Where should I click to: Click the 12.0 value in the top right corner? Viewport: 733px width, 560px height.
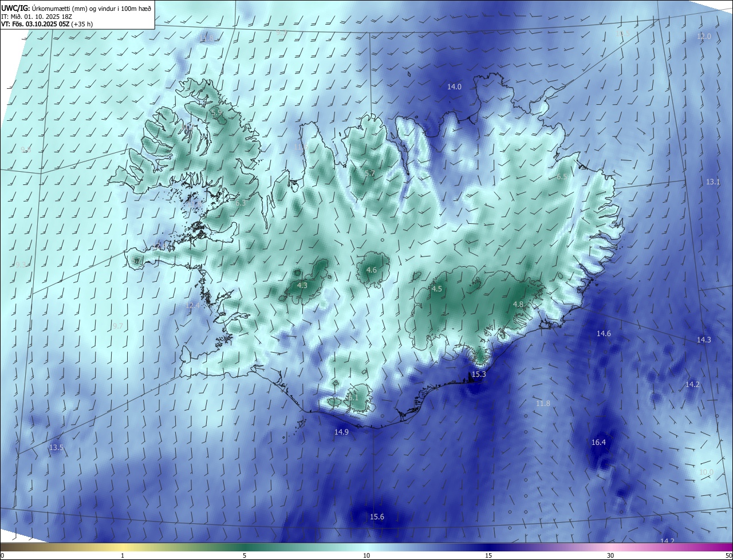[x=704, y=36]
